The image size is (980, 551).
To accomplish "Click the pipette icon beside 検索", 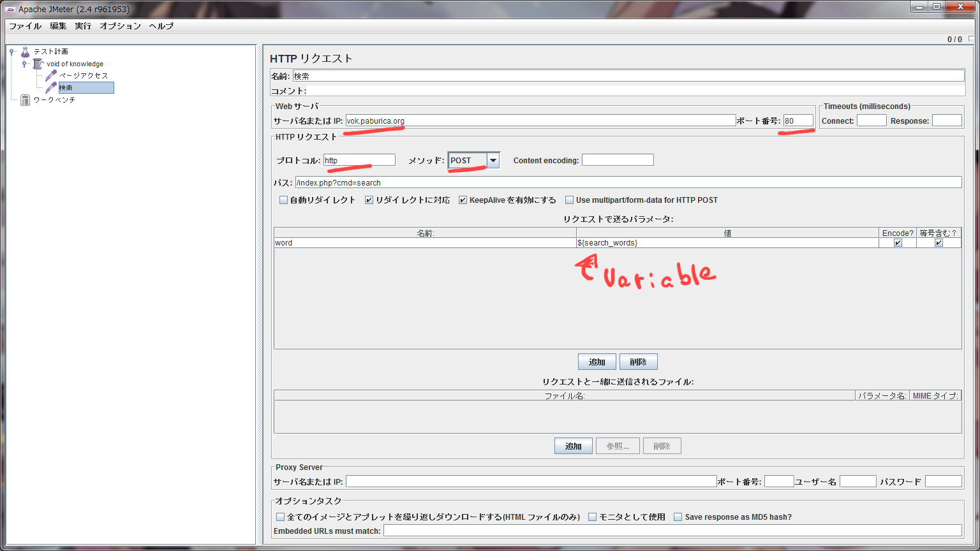I will coord(51,87).
